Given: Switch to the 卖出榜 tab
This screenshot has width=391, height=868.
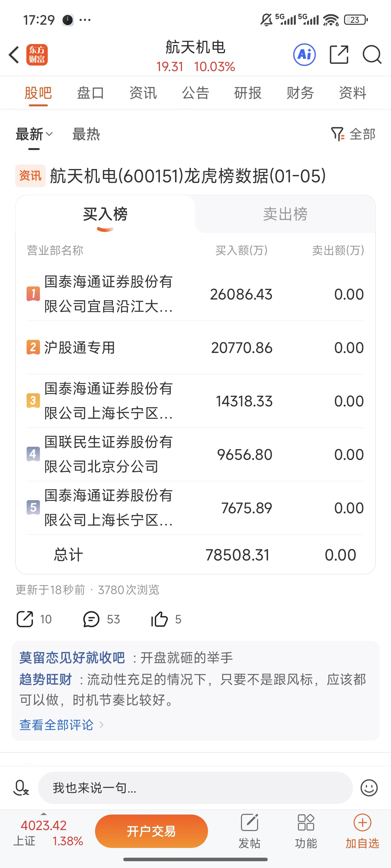Looking at the screenshot, I should click(x=285, y=214).
